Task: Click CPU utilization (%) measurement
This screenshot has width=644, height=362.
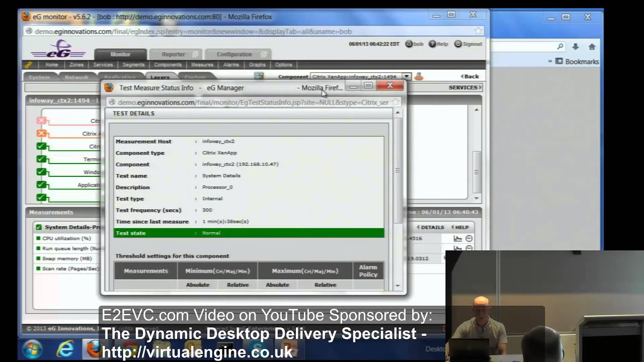Action: (66, 238)
